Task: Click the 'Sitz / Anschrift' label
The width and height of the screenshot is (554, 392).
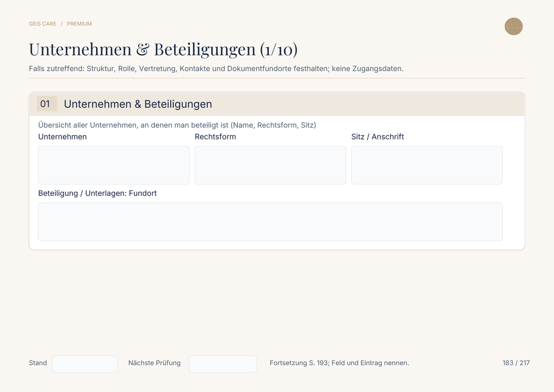Action: (x=378, y=137)
